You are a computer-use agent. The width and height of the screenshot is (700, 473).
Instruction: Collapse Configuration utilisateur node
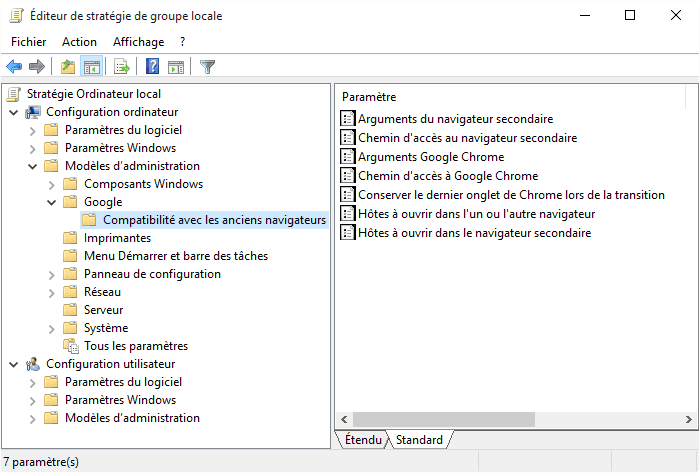14,365
